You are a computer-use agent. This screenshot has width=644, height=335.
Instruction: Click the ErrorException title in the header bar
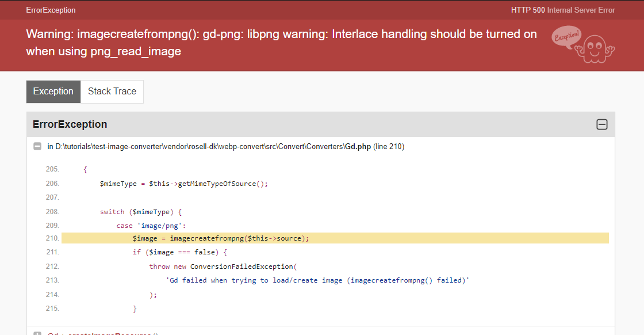point(50,10)
